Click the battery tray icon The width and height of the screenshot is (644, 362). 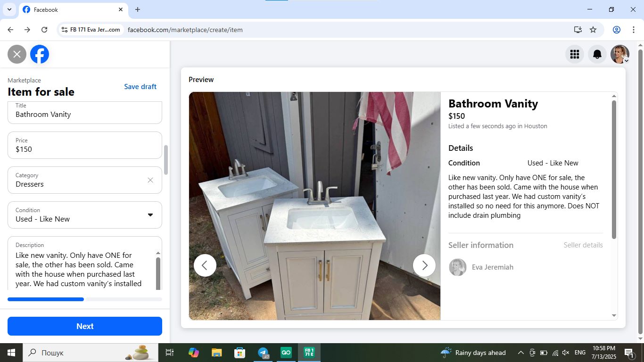click(544, 353)
